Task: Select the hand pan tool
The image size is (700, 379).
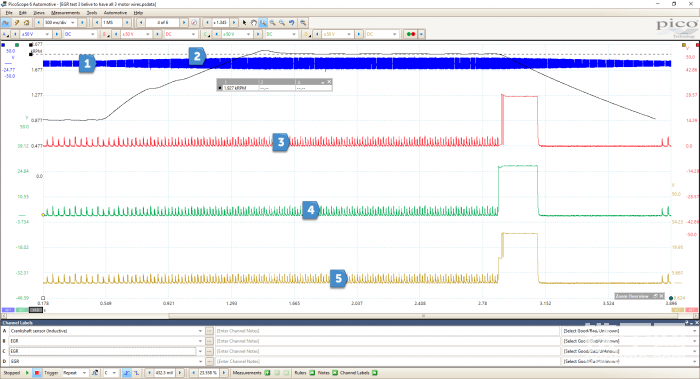Action: (x=254, y=22)
